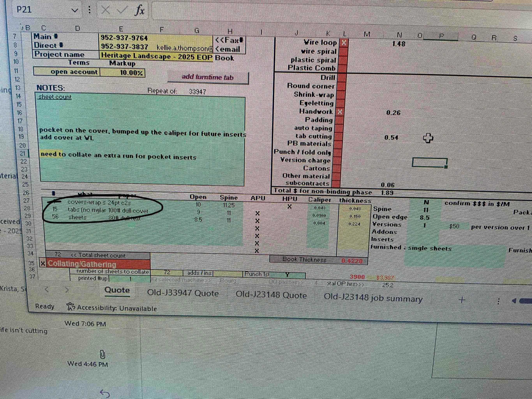Select the yellow Markup 10.00% cell

tap(122, 72)
